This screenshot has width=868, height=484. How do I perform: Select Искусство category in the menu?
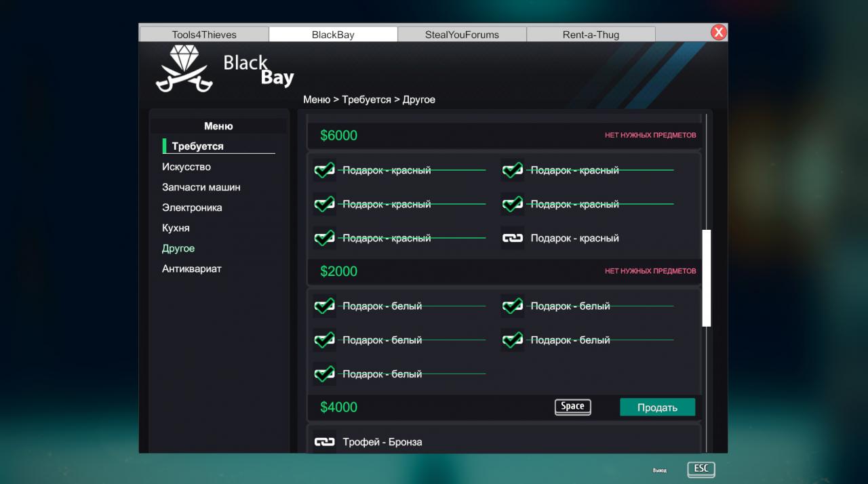186,167
